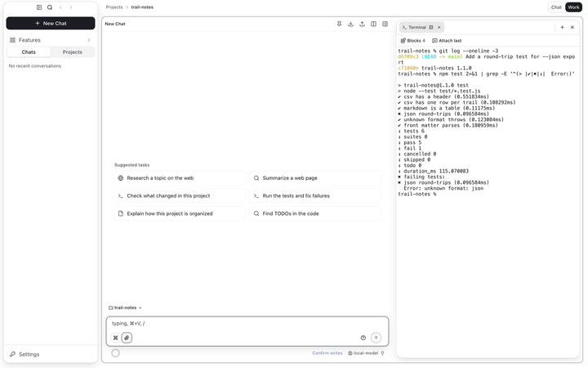This screenshot has width=588, height=368.
Task: Click the 'No recent conversations' text
Action: click(35, 65)
